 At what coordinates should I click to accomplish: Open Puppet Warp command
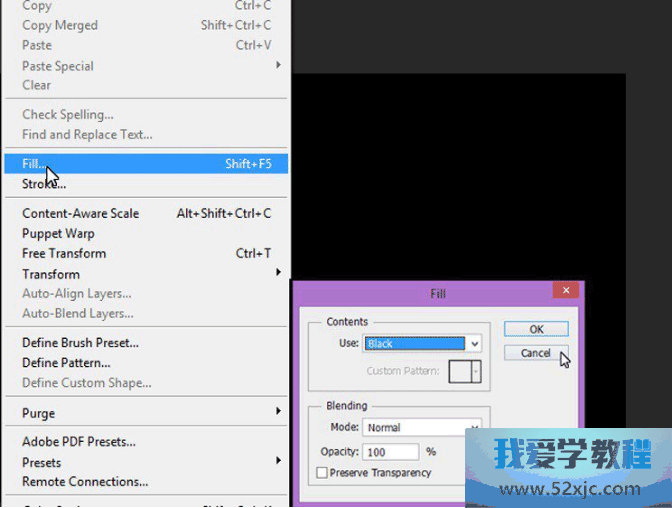pyautogui.click(x=58, y=233)
